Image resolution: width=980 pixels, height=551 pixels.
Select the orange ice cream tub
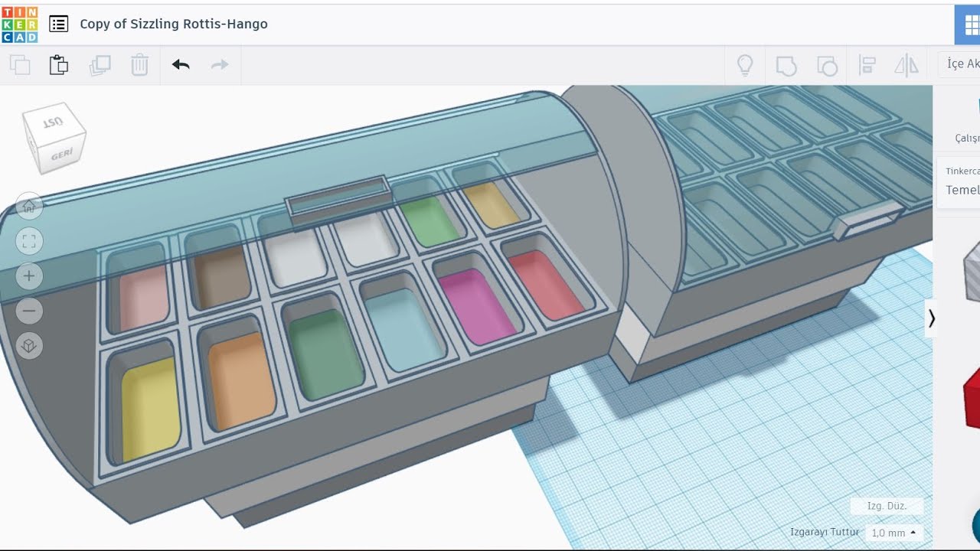point(241,380)
